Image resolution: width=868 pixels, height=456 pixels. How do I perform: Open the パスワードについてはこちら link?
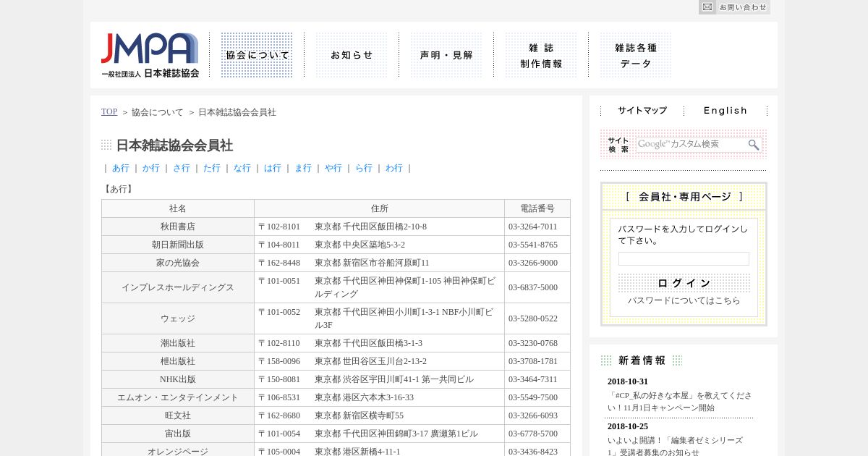[x=684, y=300]
